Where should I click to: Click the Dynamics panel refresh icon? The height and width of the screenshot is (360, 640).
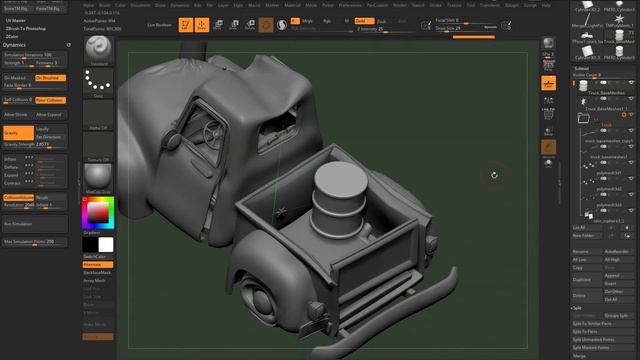(x=69, y=45)
